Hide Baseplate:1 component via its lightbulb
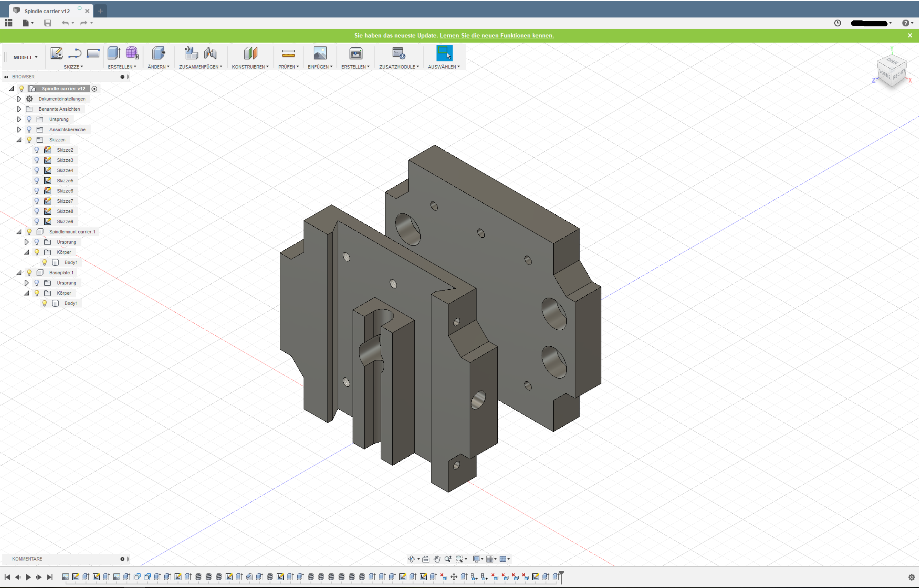Screen dimensions: 919x588 tap(29, 273)
